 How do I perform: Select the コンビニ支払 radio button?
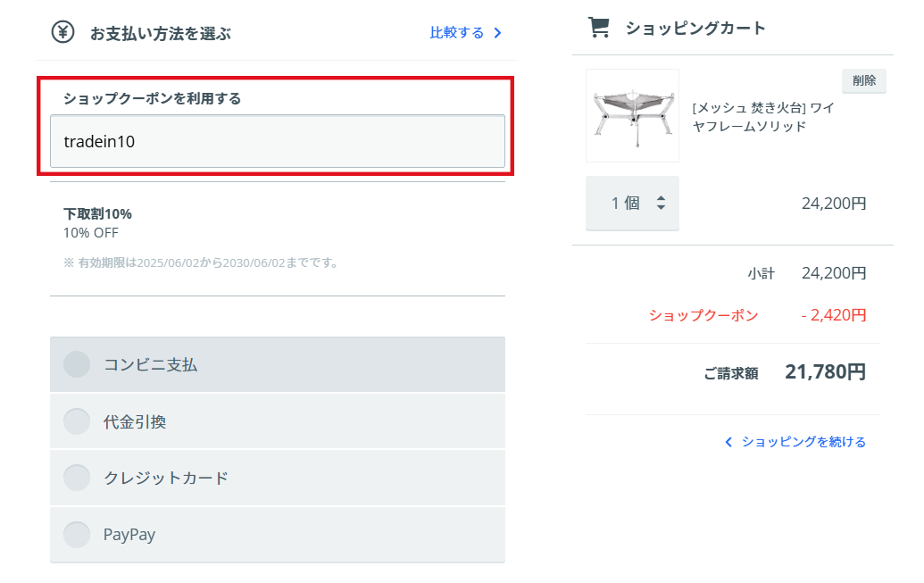click(x=77, y=364)
